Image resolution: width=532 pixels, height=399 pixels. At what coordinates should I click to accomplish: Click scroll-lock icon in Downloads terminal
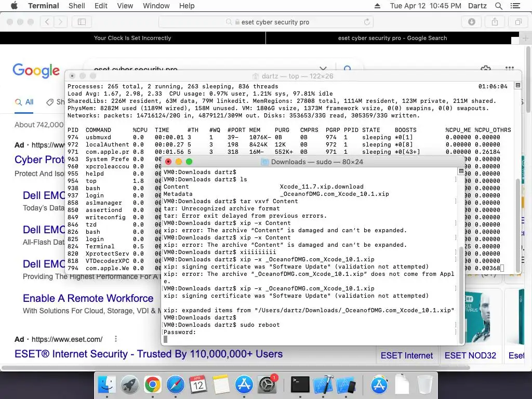pyautogui.click(x=461, y=171)
